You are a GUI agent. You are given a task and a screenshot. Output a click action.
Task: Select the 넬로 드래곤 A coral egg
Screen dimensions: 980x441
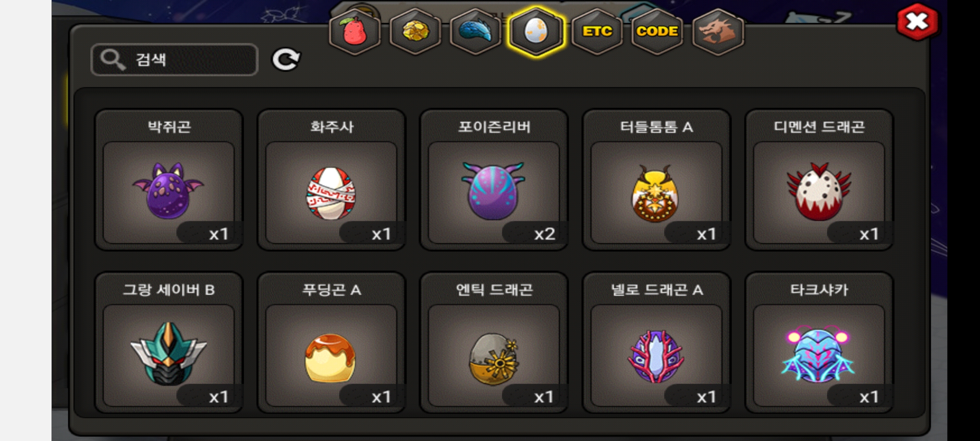coord(656,343)
